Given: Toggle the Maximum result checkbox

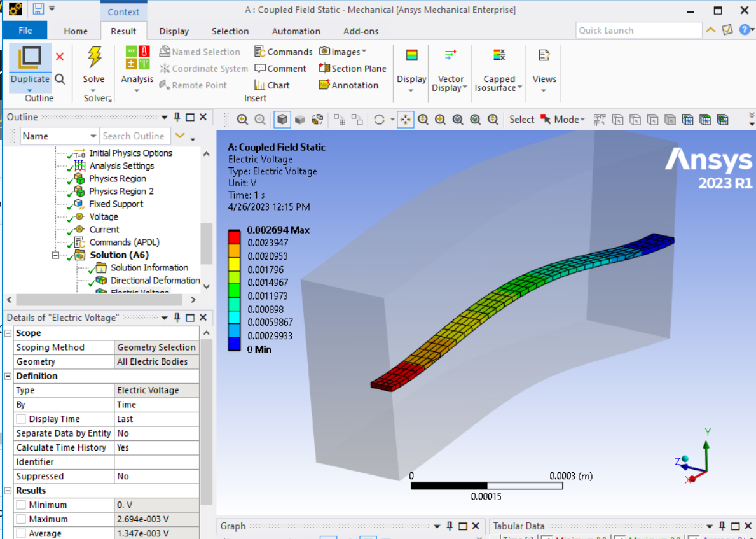Looking at the screenshot, I should pyautogui.click(x=21, y=519).
